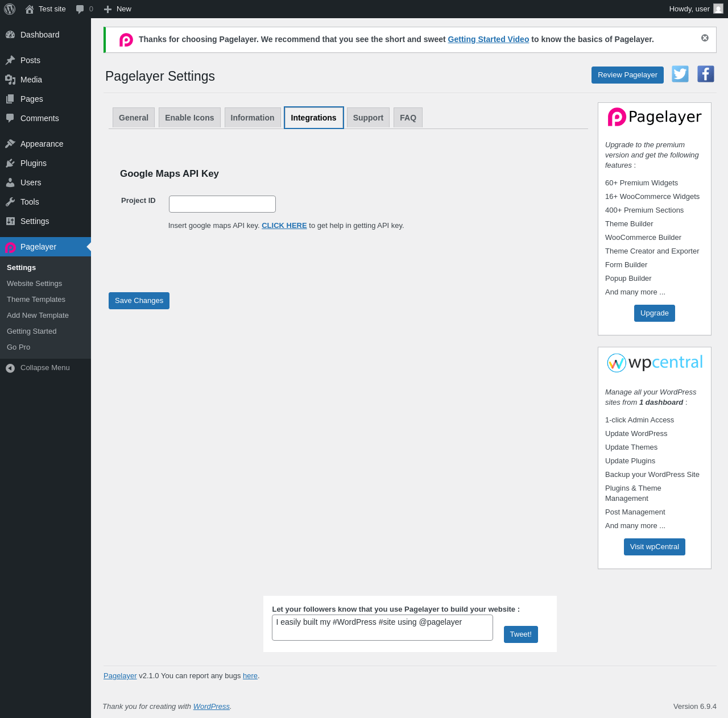Open the Support tab
Screen dimensions: 728x718
coord(368,118)
